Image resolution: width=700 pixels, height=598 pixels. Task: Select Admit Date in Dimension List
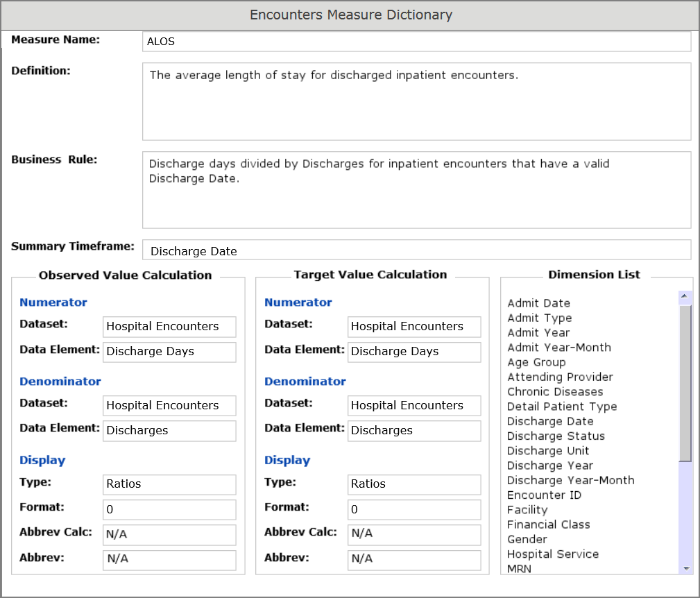click(538, 303)
